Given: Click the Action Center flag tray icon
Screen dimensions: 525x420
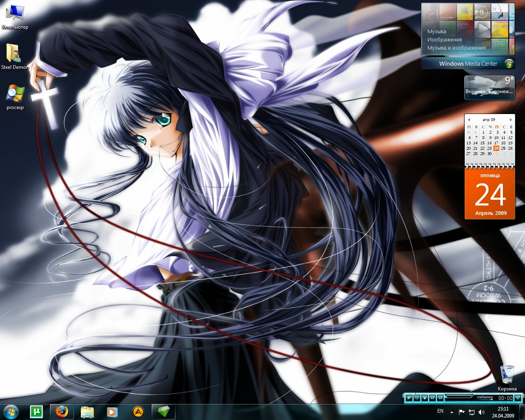Looking at the screenshot, I should tap(461, 412).
